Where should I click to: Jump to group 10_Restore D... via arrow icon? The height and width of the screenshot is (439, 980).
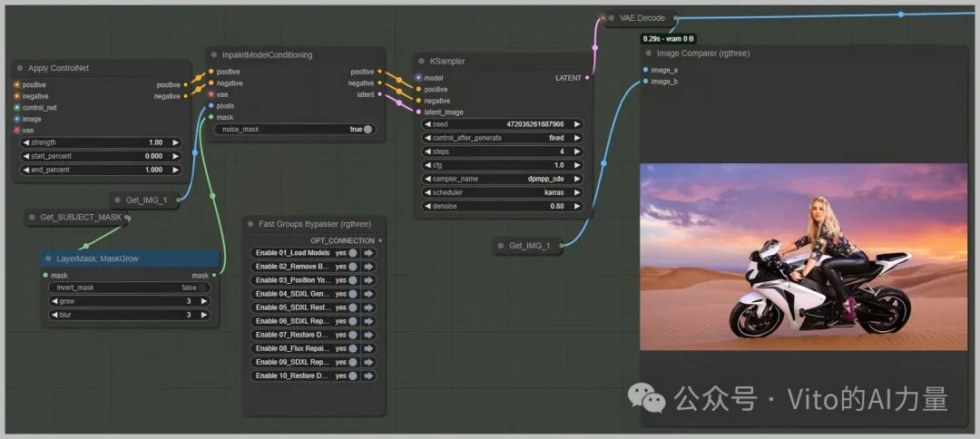point(368,376)
